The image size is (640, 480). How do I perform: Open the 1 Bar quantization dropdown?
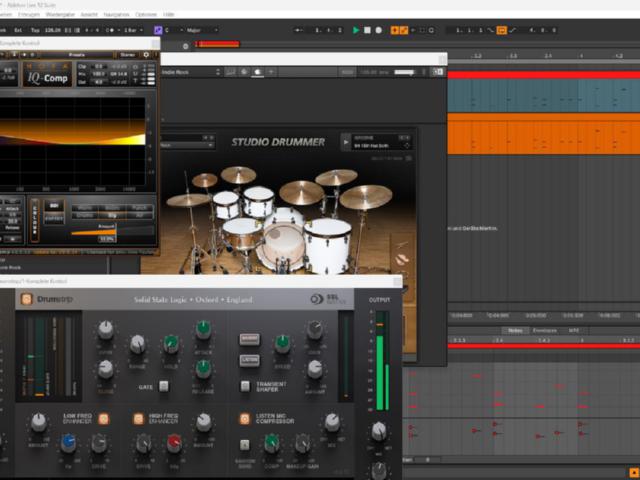[x=133, y=30]
